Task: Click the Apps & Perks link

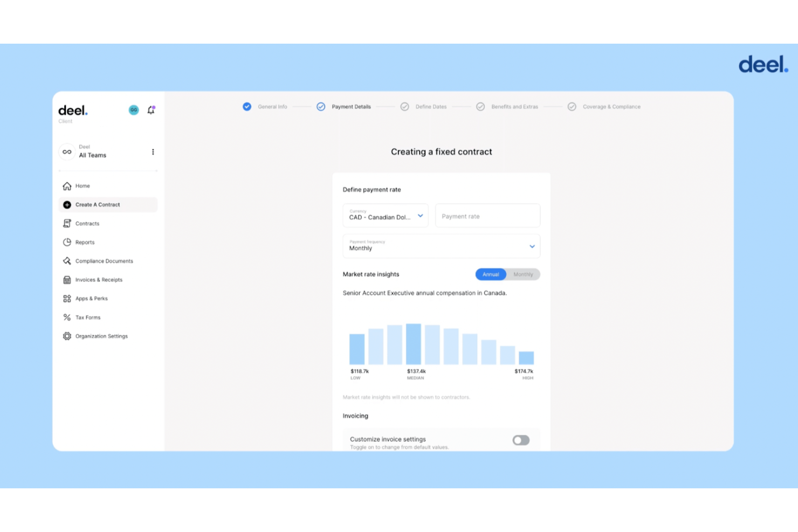Action: click(91, 298)
